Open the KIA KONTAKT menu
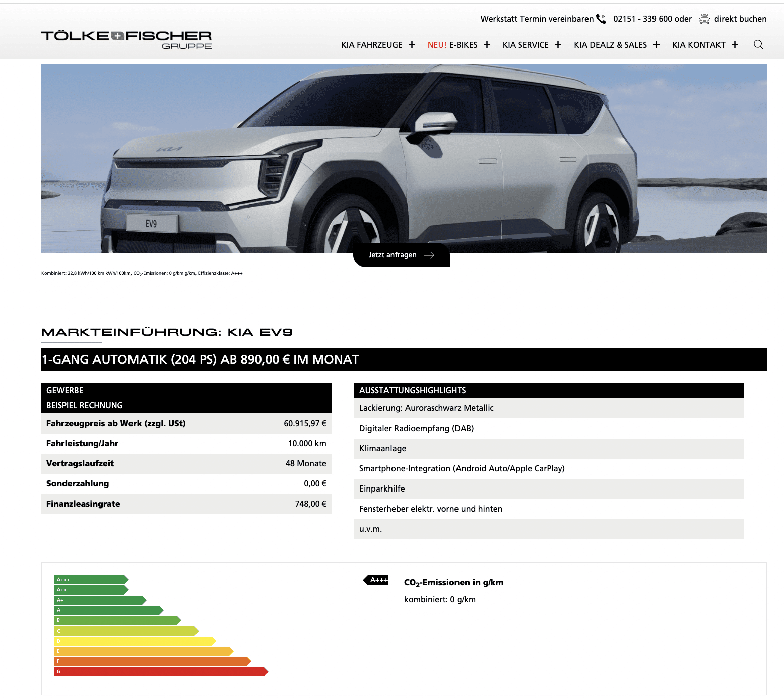 pyautogui.click(x=699, y=45)
